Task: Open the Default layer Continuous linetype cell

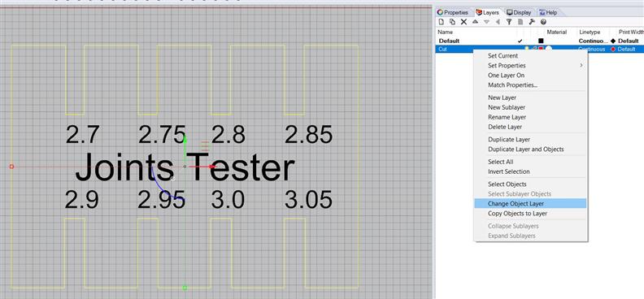Action: point(593,41)
